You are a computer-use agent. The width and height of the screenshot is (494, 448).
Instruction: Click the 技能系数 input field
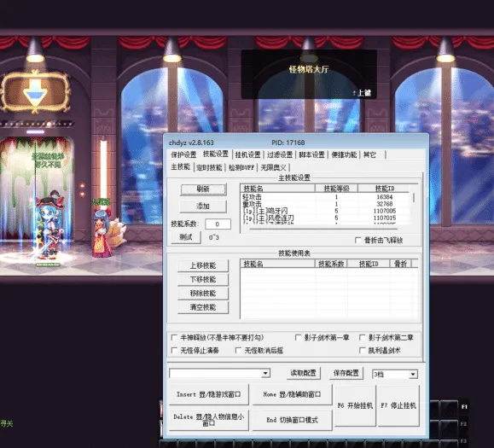[x=218, y=224]
